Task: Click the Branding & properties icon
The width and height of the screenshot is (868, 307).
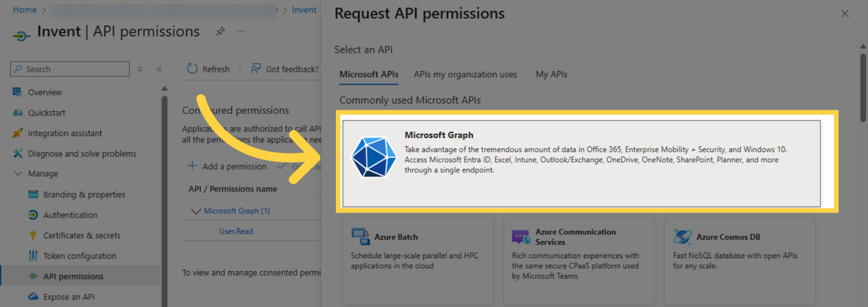Action: (33, 194)
